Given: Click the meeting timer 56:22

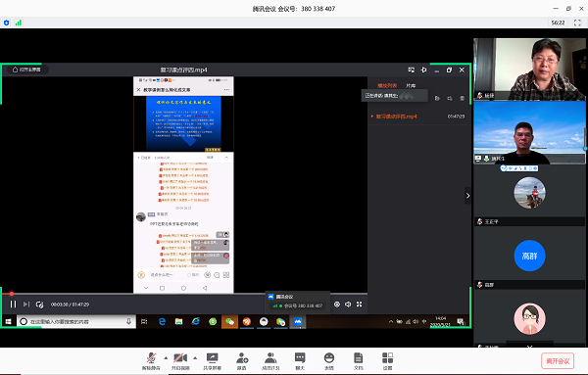Looking at the screenshot, I should (x=558, y=23).
